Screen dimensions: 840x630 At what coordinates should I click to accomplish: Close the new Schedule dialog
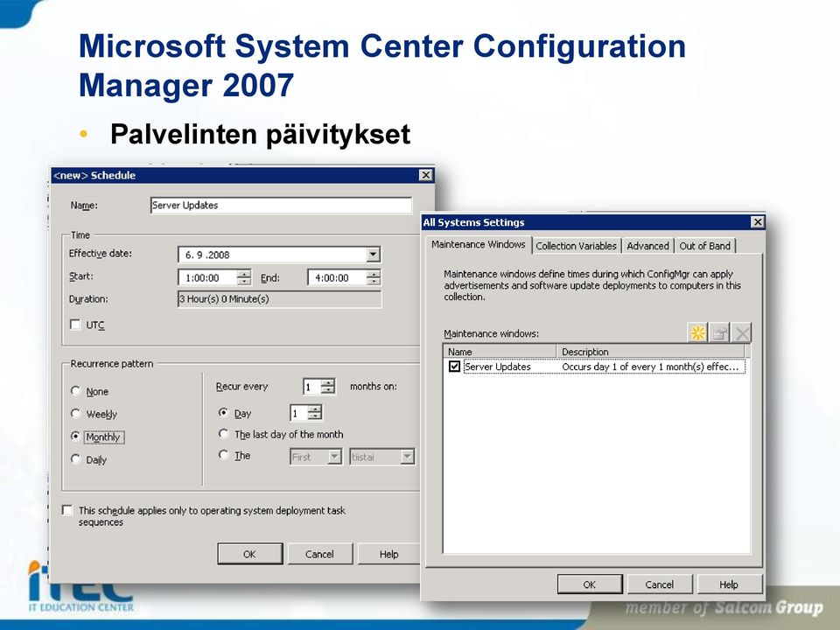[425, 175]
